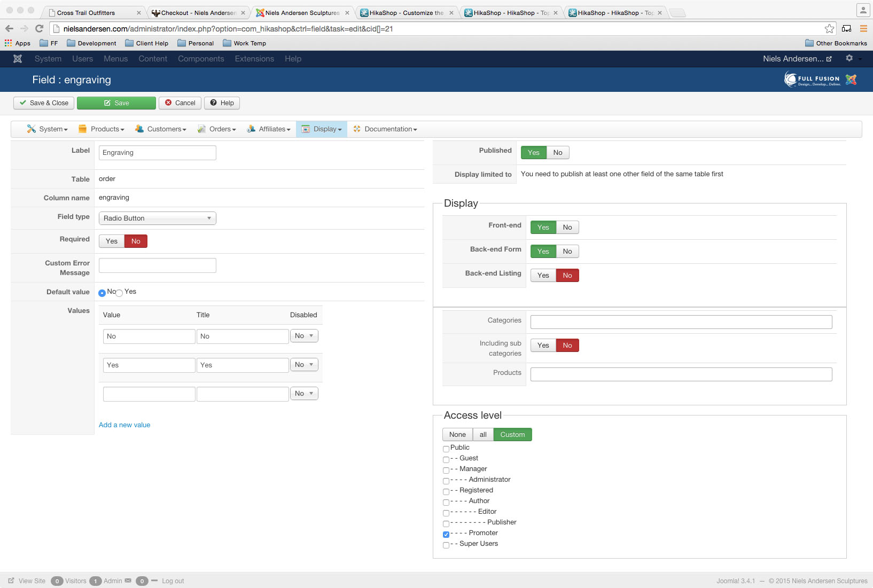Open Disabled dropdown for the No value row

point(304,336)
